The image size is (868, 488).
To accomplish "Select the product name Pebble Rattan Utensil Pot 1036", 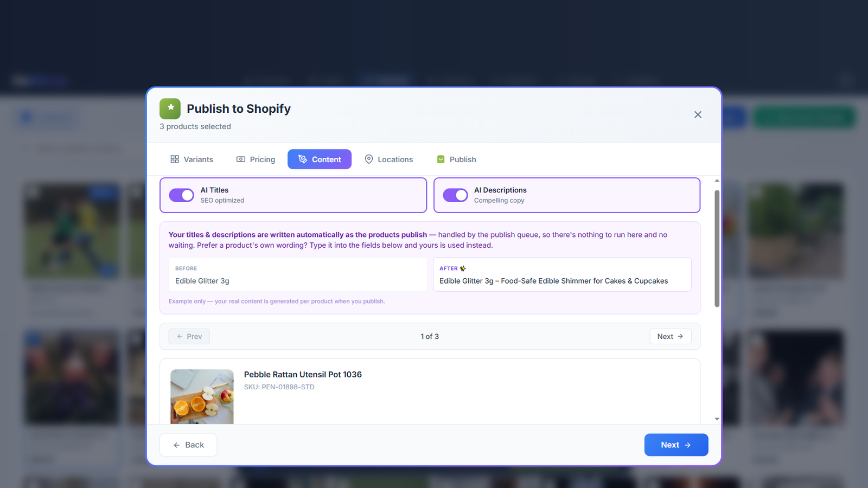I will pos(303,375).
